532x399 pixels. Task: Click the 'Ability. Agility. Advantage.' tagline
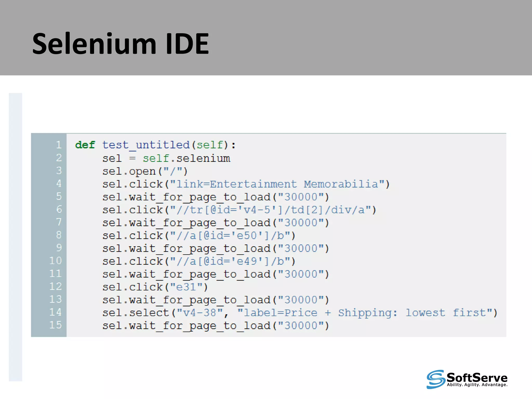(477, 385)
